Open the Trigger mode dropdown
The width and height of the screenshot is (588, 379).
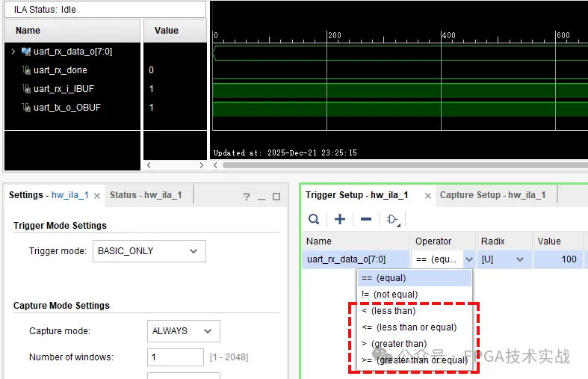[149, 251]
